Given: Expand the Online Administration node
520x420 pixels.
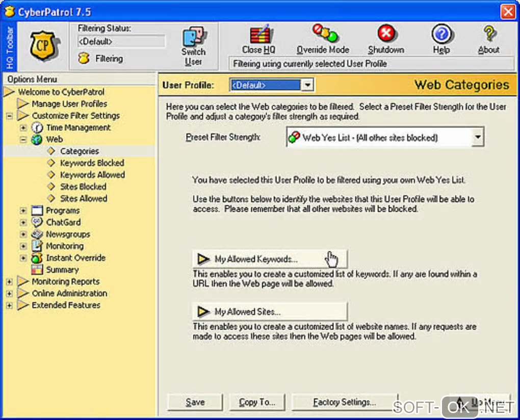Looking at the screenshot, I should click(x=9, y=294).
